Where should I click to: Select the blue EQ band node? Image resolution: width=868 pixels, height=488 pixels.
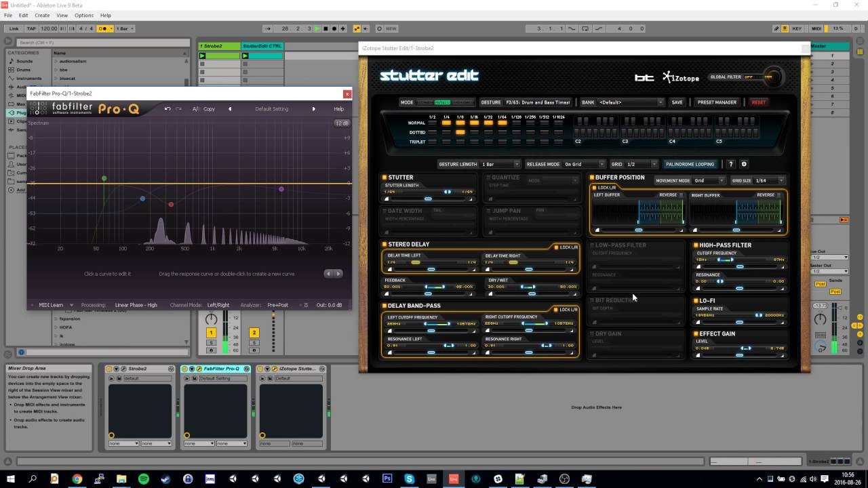point(142,199)
